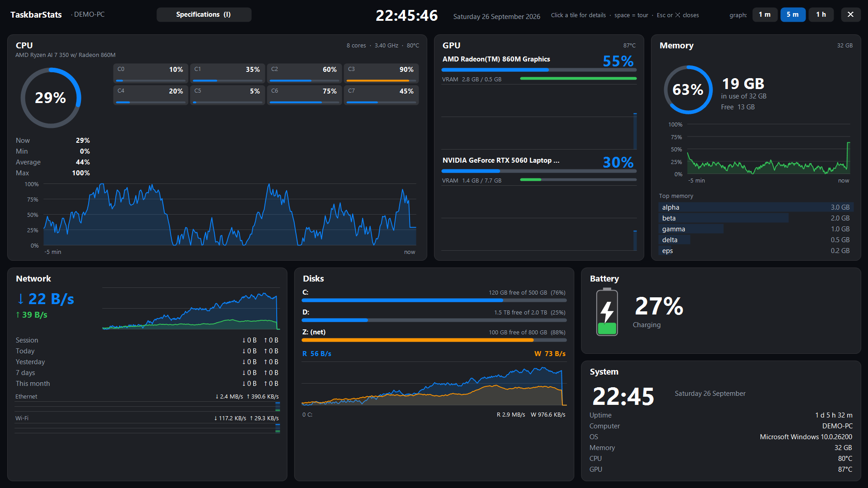Viewport: 868px width, 488px height.
Task: Click the 0 C: disk activity row
Action: point(434,415)
